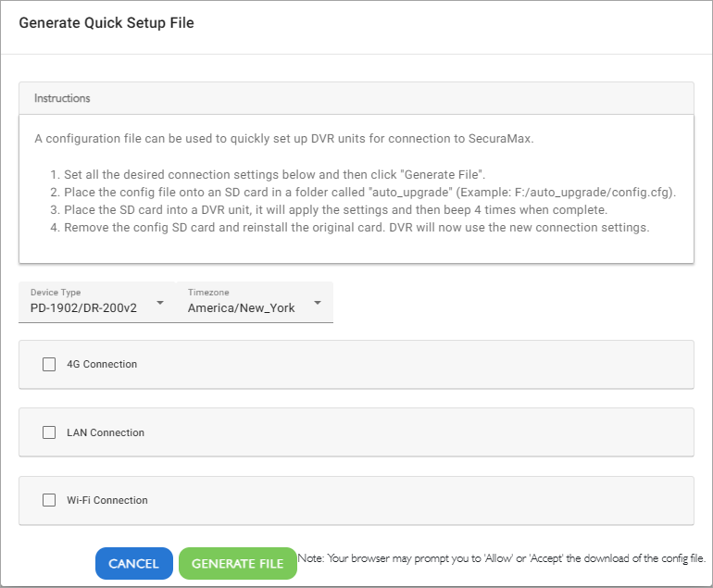Click instruction step 4 about reinstalling the card
The width and height of the screenshot is (713, 588).
(x=350, y=228)
